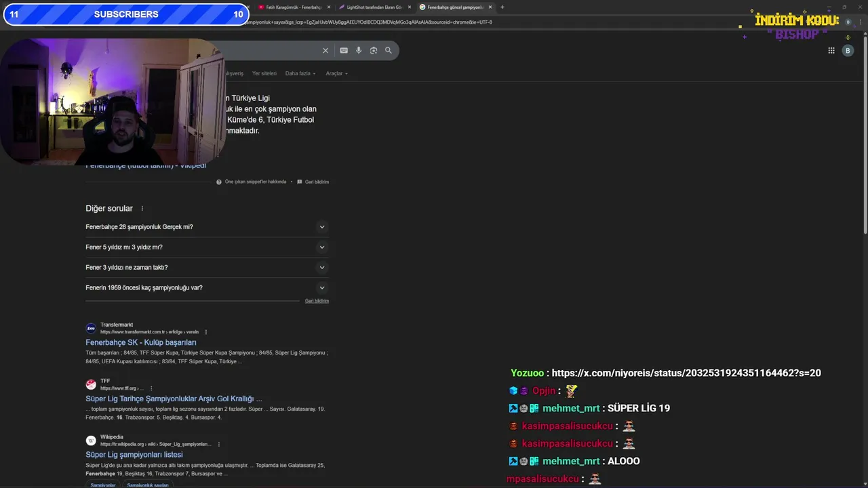Click the Wikipedia source name text
868x488 pixels.
pyautogui.click(x=112, y=437)
